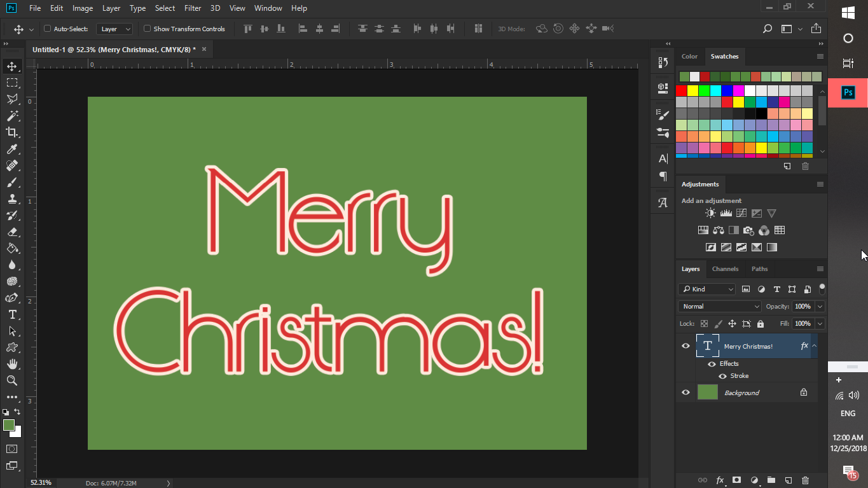Select the Pen tool
Viewport: 868px width, 488px height.
pos(12,298)
